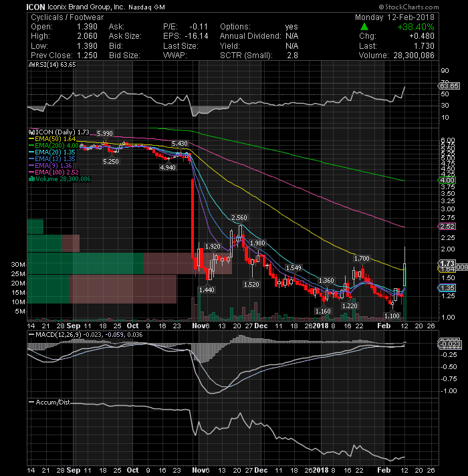Click the 1.440 low price annotation
The height and width of the screenshot is (476, 468).
tap(207, 290)
